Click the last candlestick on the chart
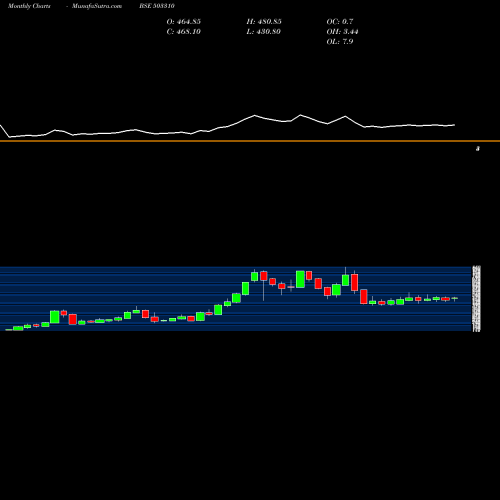Screen dimensions: 500x500 [455, 299]
